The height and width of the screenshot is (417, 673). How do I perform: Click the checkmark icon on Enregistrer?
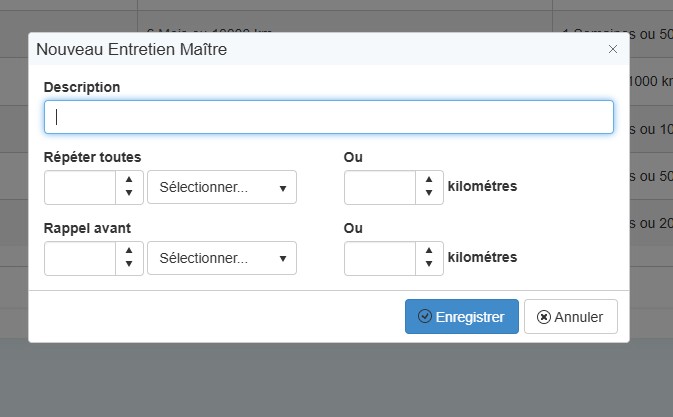click(x=424, y=317)
